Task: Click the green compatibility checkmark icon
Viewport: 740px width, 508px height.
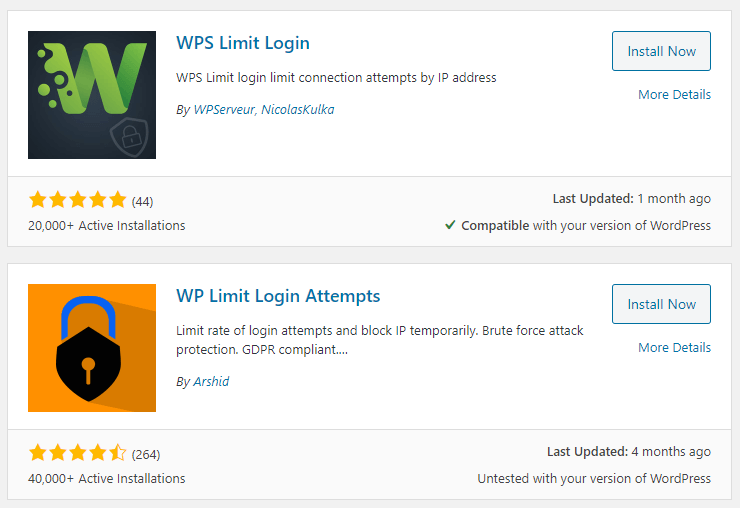Action: [x=451, y=226]
